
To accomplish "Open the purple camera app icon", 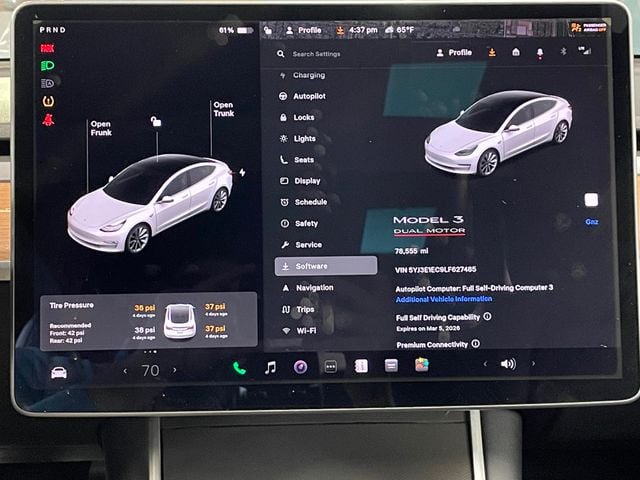I will pos(300,367).
